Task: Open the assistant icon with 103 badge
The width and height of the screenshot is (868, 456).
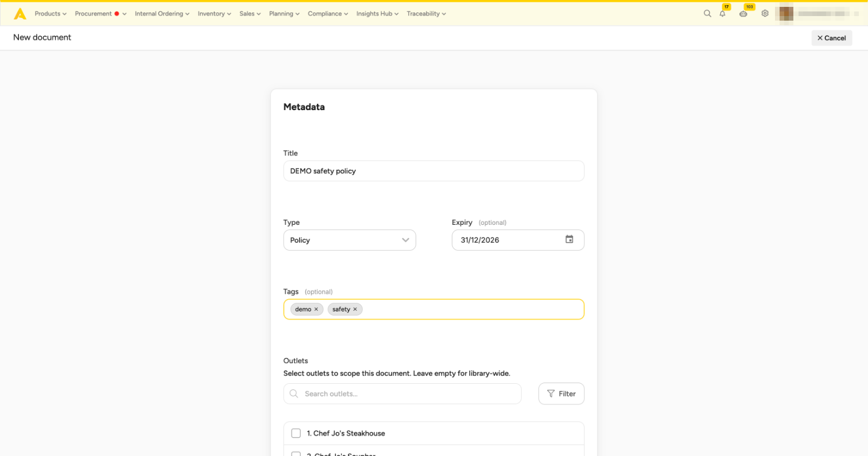Action: click(743, 14)
